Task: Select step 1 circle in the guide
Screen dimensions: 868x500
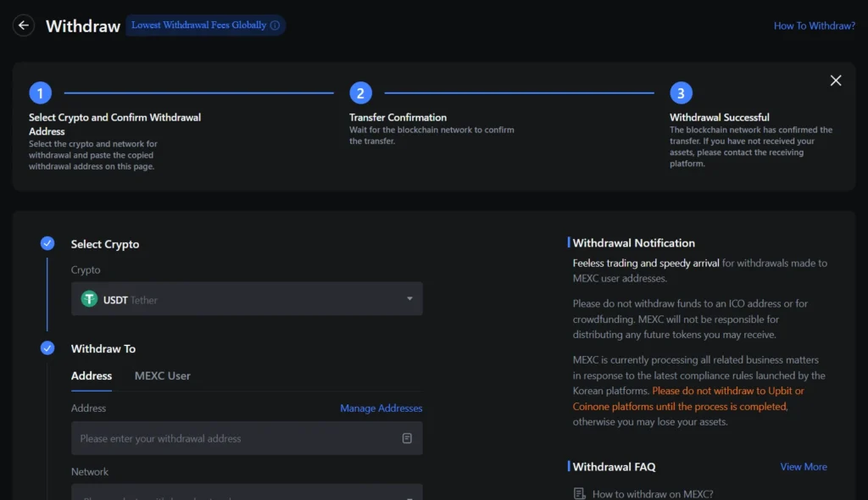Action: click(41, 93)
